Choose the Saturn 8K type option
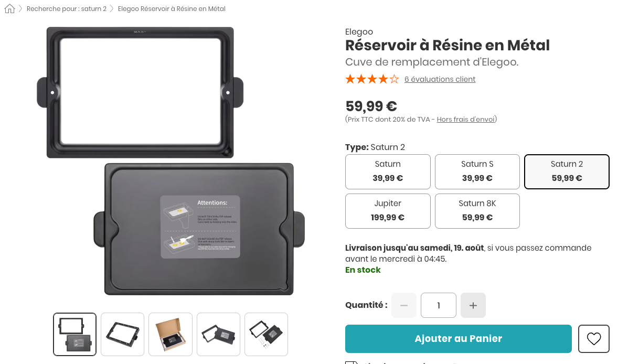 (x=477, y=211)
